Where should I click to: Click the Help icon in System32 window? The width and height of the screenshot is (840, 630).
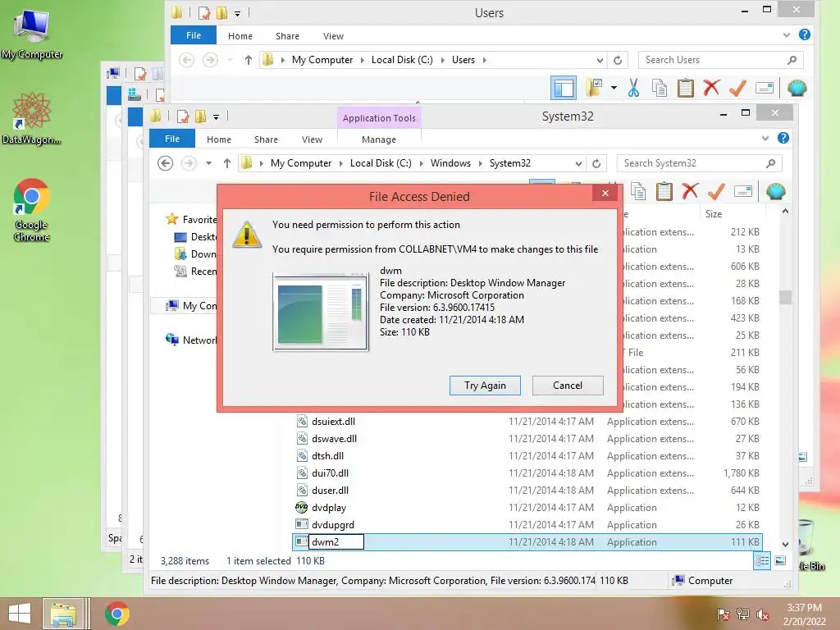[783, 138]
